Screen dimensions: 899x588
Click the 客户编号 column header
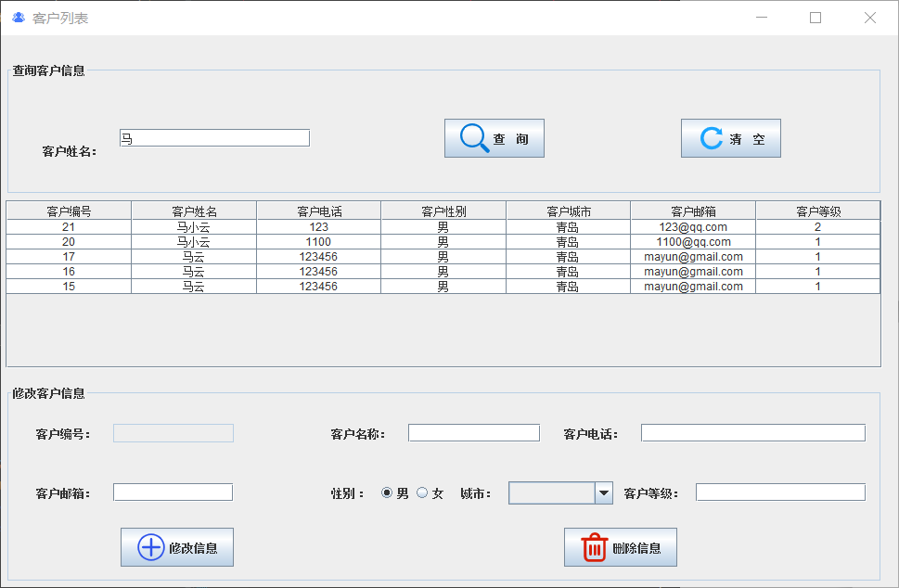[x=69, y=211]
